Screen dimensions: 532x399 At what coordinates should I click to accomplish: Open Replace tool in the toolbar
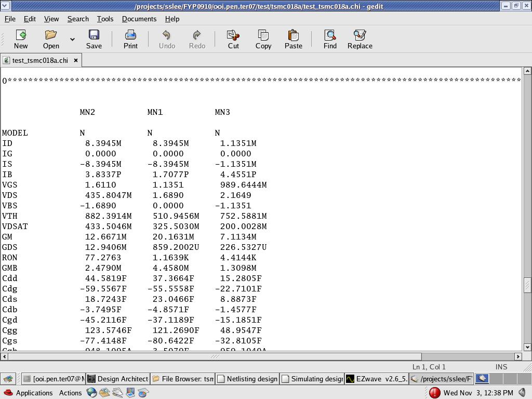[x=360, y=39]
